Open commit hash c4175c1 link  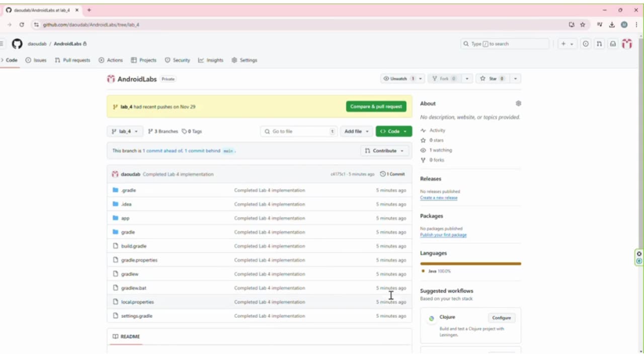(338, 174)
